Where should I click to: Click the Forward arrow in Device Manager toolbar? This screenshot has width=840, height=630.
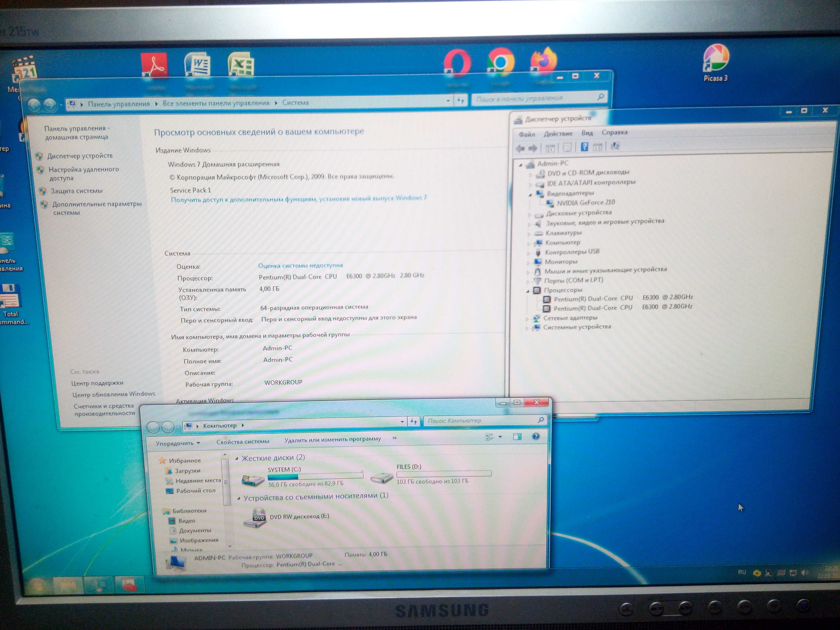point(533,148)
